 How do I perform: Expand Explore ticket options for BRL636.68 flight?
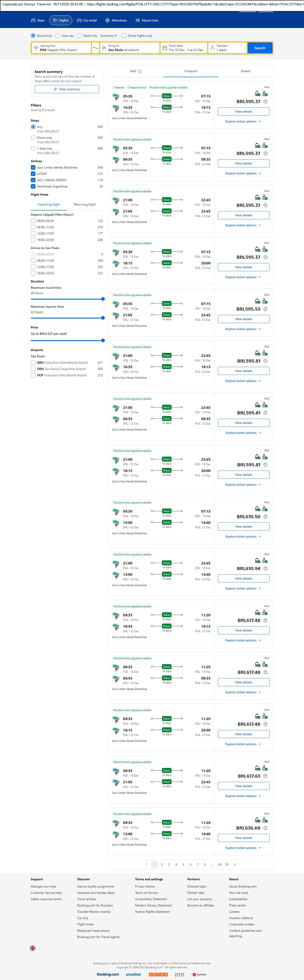[243, 848]
